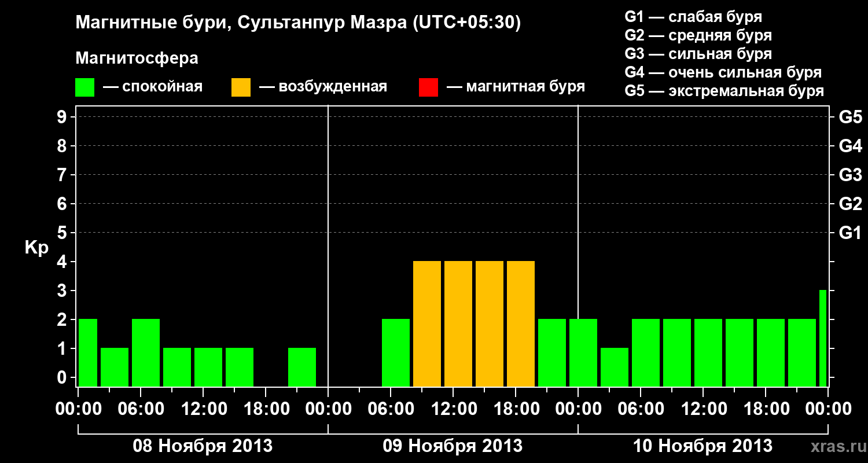Image resolution: width=868 pixels, height=463 pixels.
Task: Click 'G5 — экстремальная буря' legend line
Action: click(724, 91)
